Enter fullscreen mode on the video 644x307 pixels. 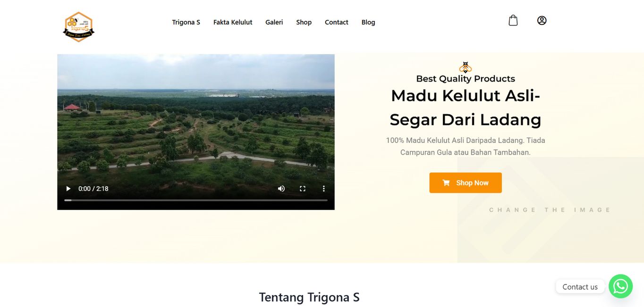click(x=303, y=189)
